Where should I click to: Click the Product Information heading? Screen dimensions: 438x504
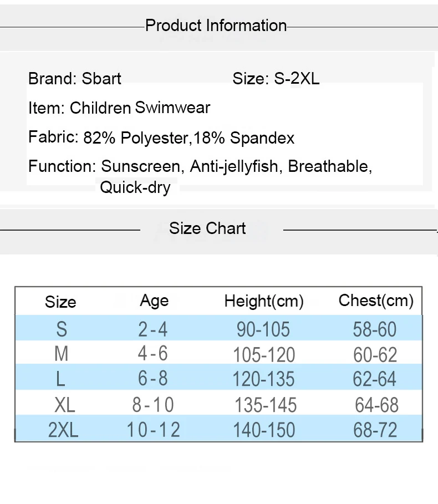coord(216,26)
